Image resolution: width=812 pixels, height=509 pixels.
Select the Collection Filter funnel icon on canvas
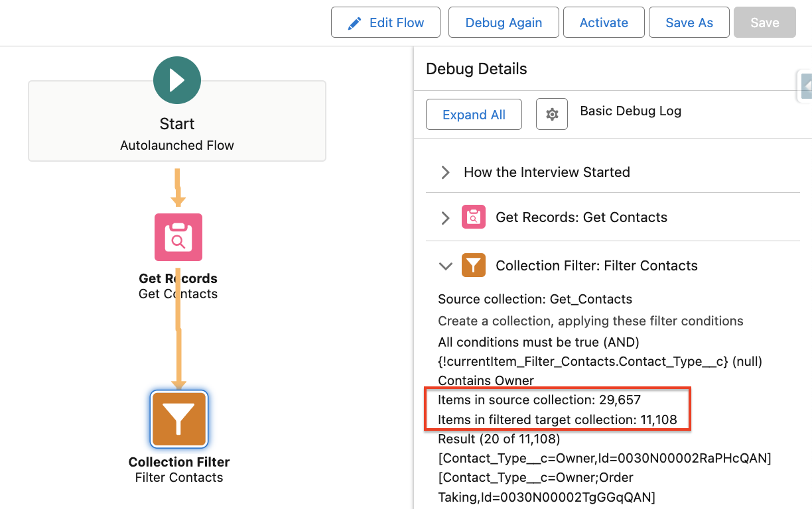(178, 420)
